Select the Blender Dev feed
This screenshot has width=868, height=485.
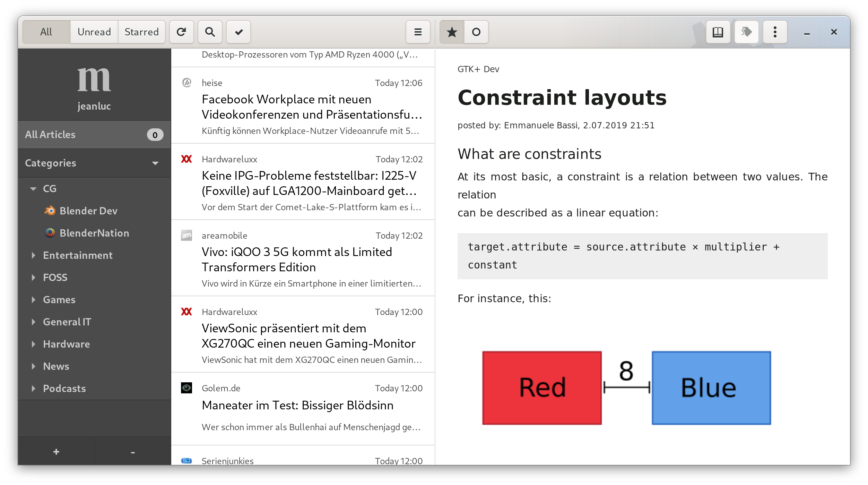coord(94,211)
